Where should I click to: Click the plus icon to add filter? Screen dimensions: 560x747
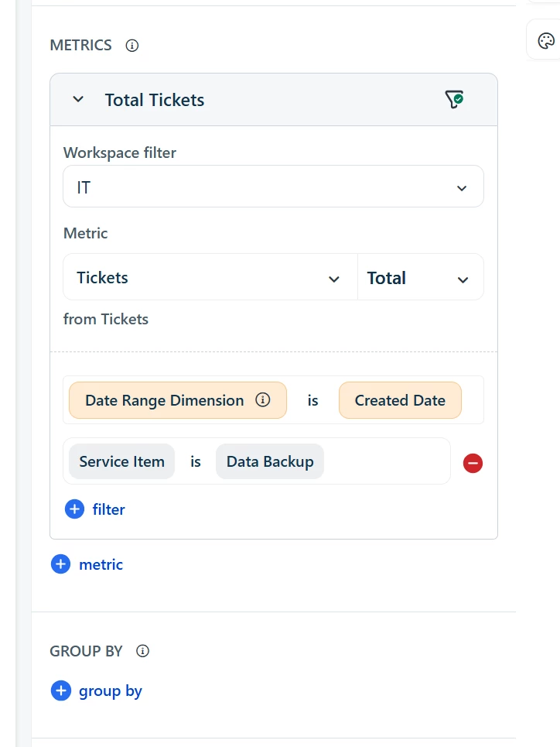pyautogui.click(x=74, y=509)
